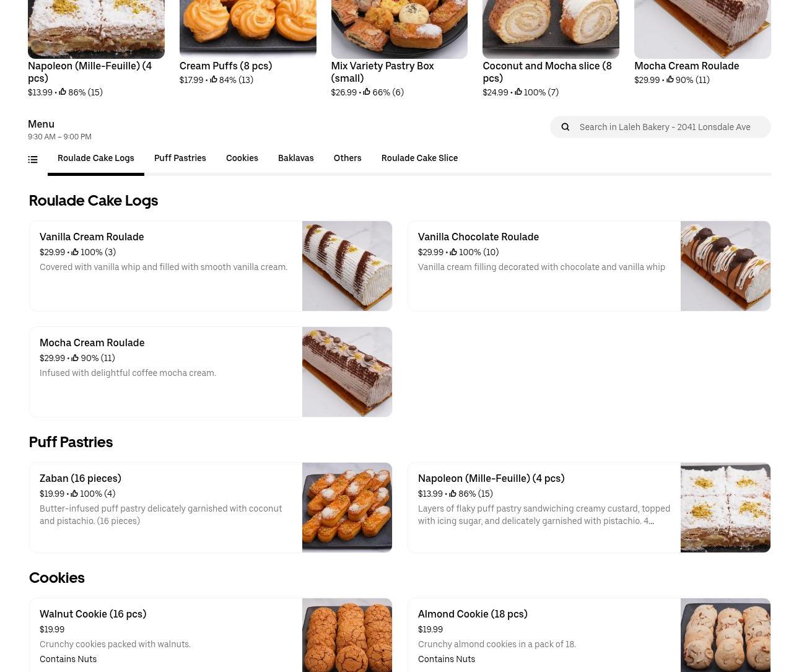Click thumbs-up rating on Vanilla Cream Roulade
The image size is (799, 672).
(x=75, y=252)
